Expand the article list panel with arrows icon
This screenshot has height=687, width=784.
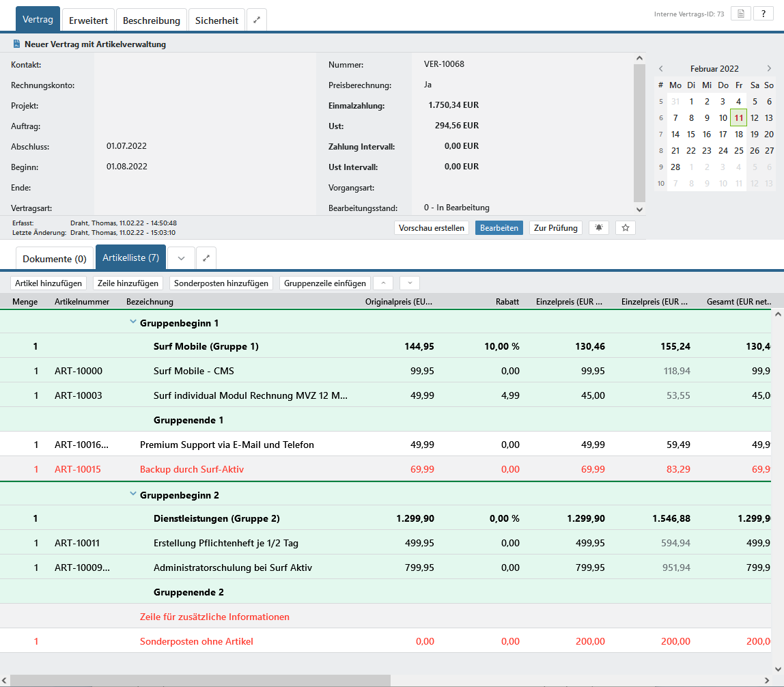click(206, 258)
